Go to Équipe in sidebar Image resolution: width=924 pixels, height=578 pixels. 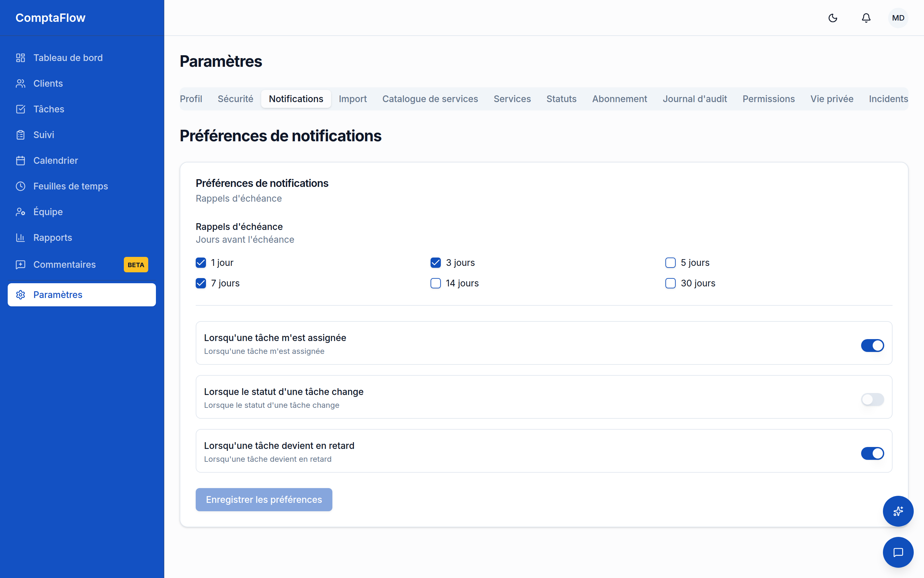[x=82, y=212]
